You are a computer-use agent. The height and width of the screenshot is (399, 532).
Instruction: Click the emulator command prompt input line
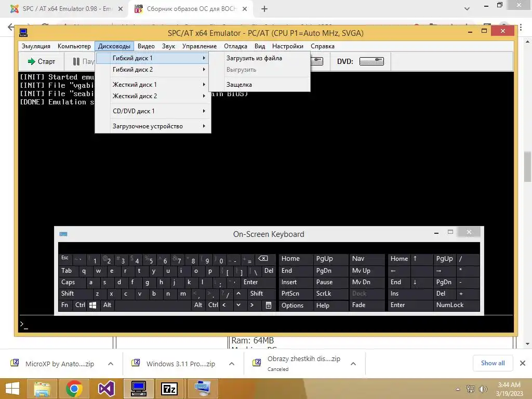[x=267, y=324]
